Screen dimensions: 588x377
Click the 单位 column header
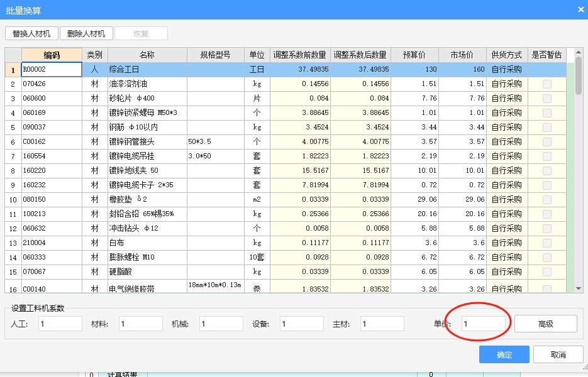point(257,55)
